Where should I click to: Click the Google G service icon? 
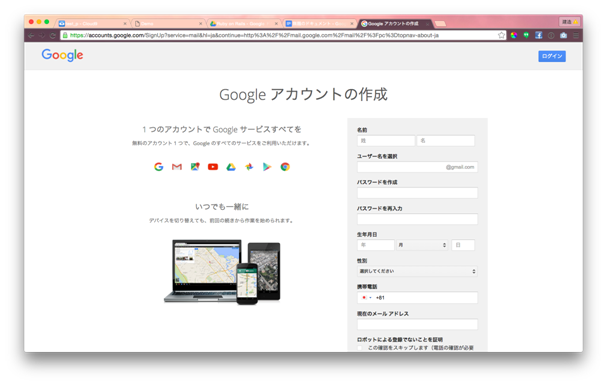click(x=158, y=167)
